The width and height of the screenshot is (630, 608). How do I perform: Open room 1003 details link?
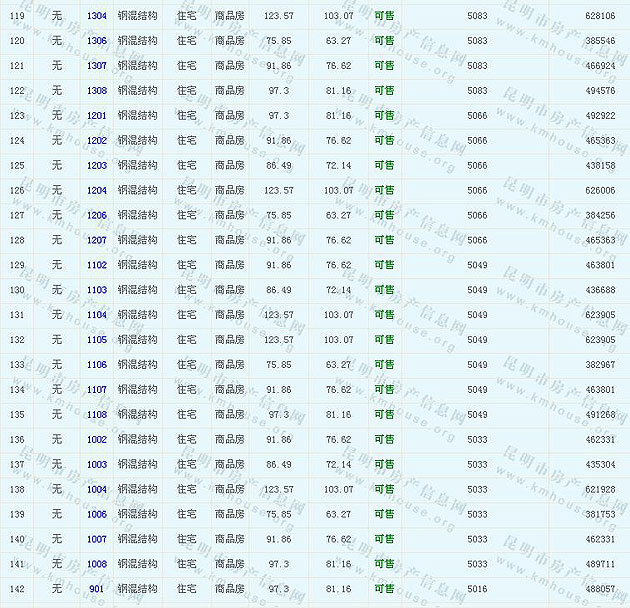(x=97, y=465)
